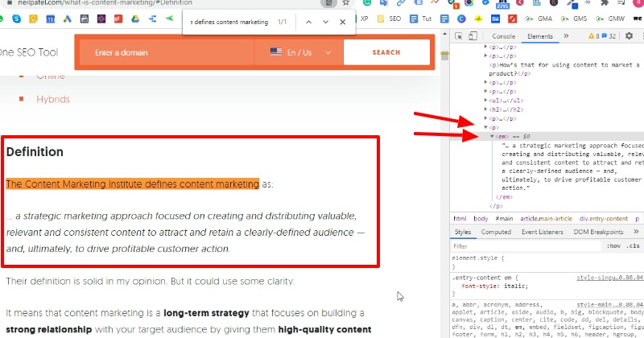Bookmark this page with the star icon
The height and width of the screenshot is (338, 644).
[346, 3]
